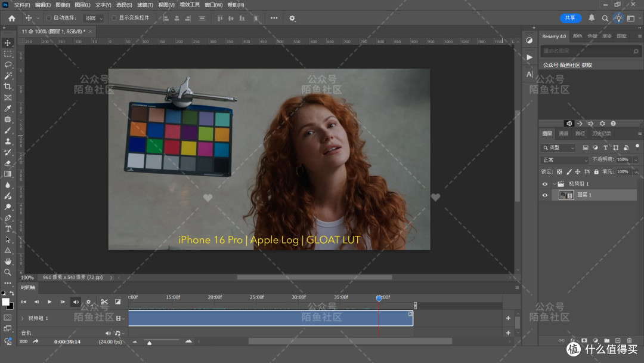Select the Brush tool
The width and height of the screenshot is (644, 363).
(x=8, y=130)
